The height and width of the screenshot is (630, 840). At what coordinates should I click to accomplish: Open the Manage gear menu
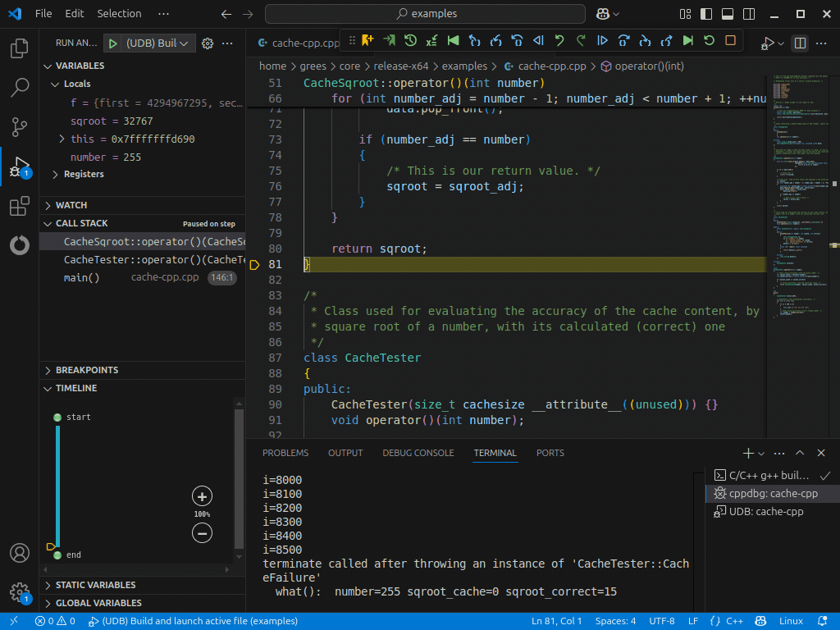pos(20,592)
